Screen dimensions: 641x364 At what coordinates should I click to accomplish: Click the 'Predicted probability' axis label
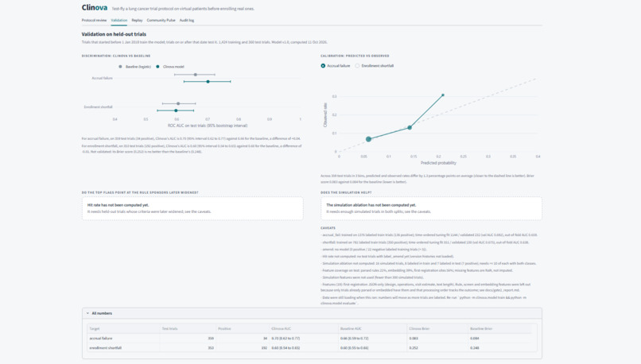pos(438,163)
